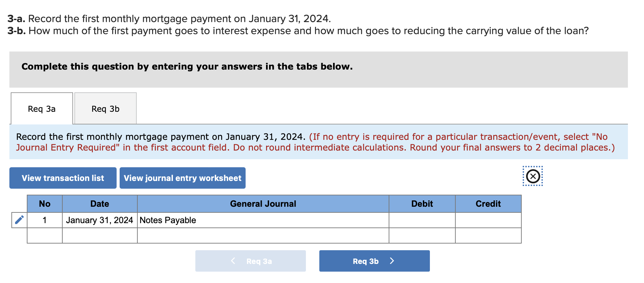
Task: Click the Debit field for Notes Payable
Action: [422, 220]
